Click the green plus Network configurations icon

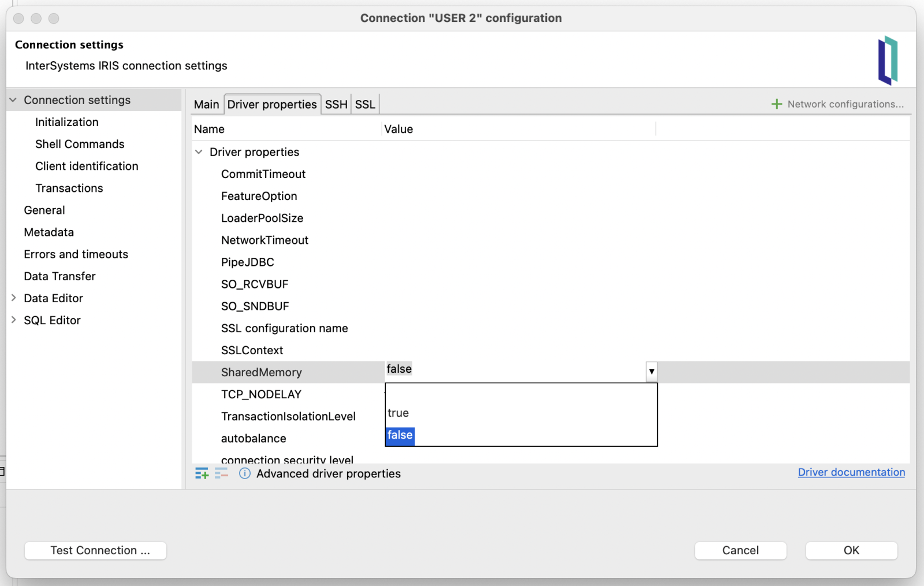tap(777, 104)
